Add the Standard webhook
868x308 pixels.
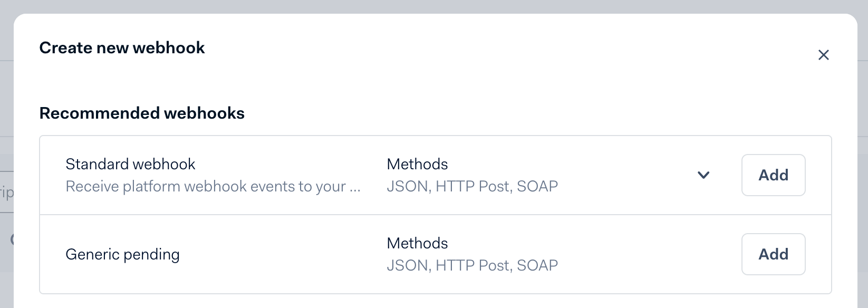pos(773,175)
